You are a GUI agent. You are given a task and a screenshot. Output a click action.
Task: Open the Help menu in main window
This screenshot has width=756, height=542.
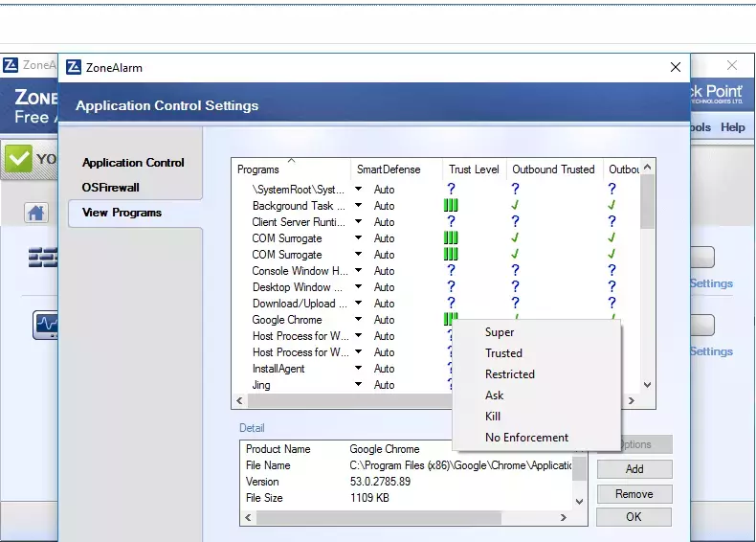[733, 127]
